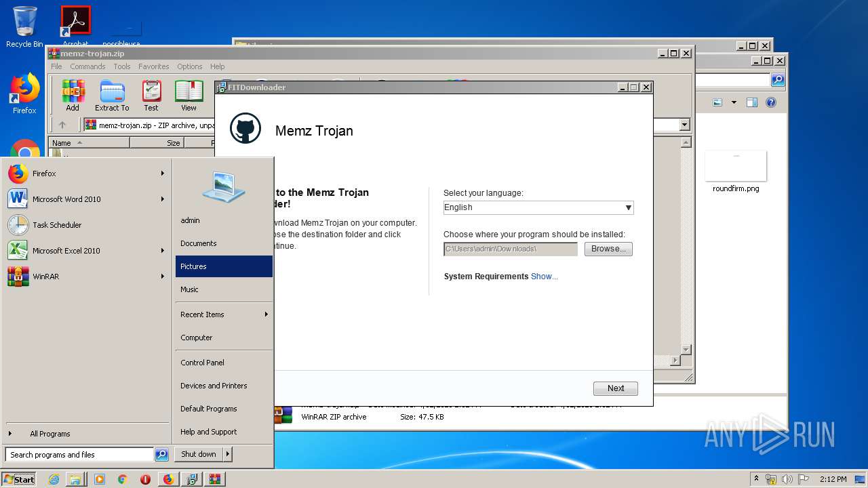
Task: Click the Add icon in WinRAR toolbar
Action: tap(73, 96)
